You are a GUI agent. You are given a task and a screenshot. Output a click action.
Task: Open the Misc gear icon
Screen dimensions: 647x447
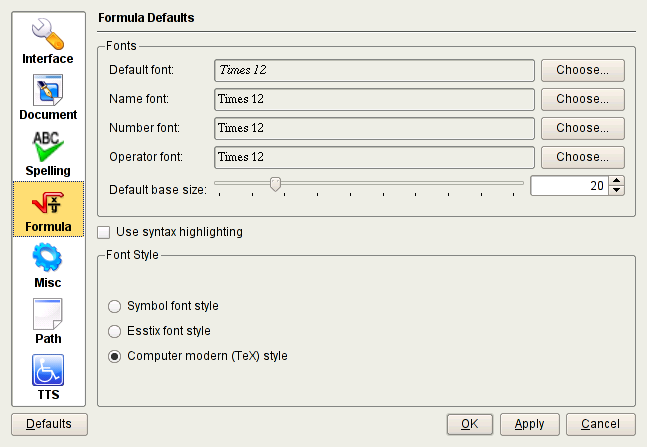click(x=48, y=258)
